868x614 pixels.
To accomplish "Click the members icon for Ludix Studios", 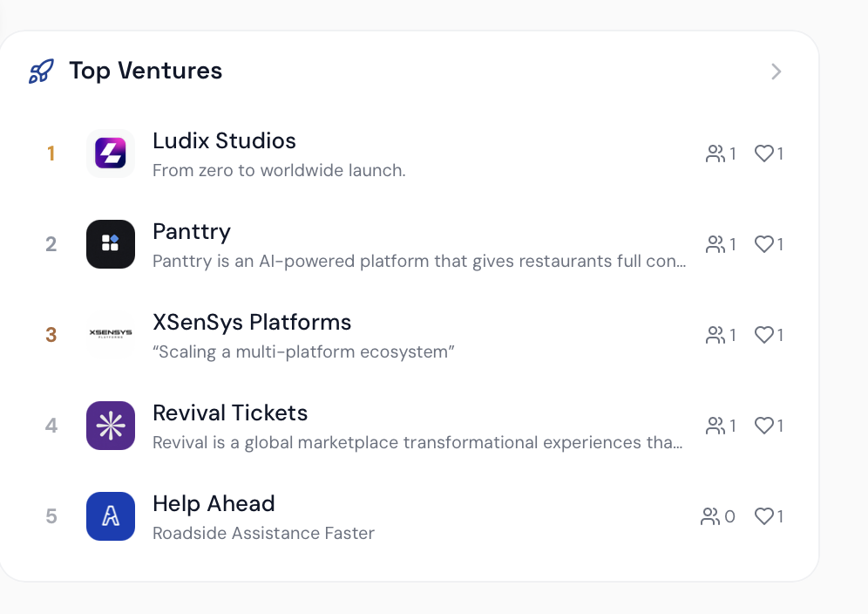I will [x=715, y=153].
